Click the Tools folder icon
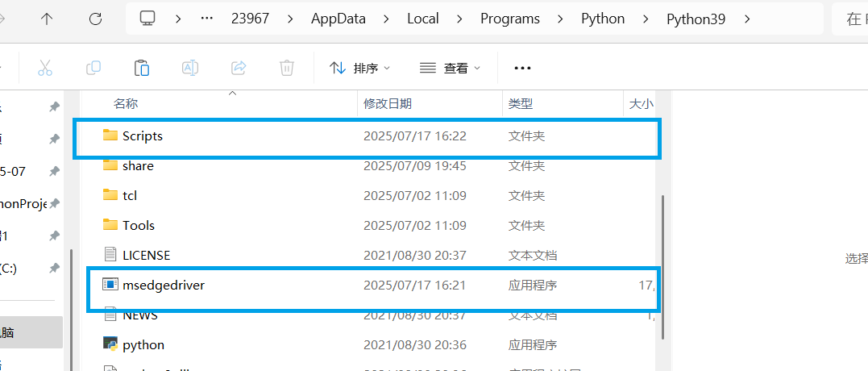Image resolution: width=868 pixels, height=371 pixels. coord(110,225)
